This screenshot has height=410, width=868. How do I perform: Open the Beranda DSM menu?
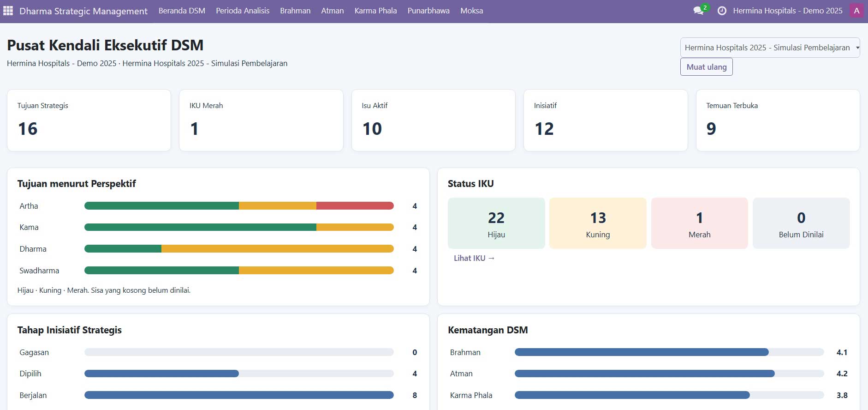pyautogui.click(x=182, y=11)
